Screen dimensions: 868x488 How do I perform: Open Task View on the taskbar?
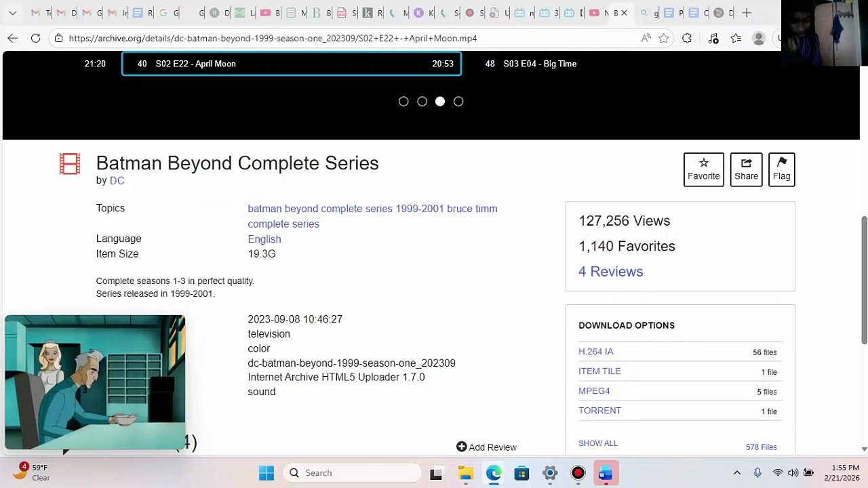pyautogui.click(x=436, y=473)
